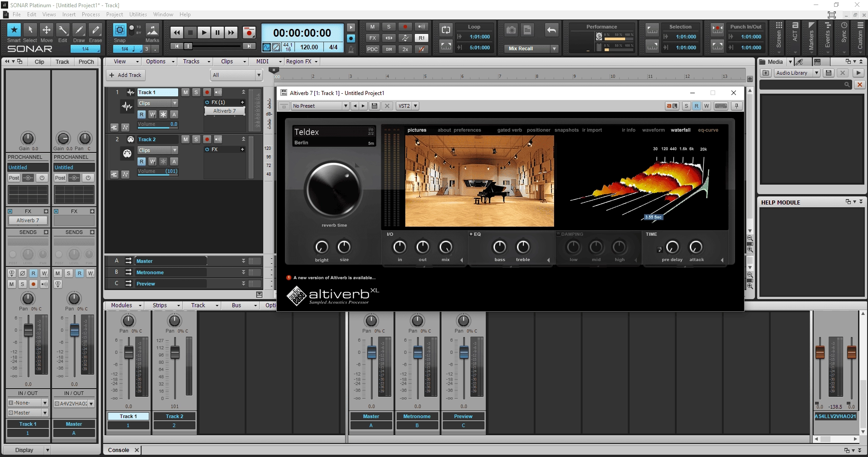Click the Rewind transport button
Image resolution: width=868 pixels, height=457 pixels.
tap(177, 32)
